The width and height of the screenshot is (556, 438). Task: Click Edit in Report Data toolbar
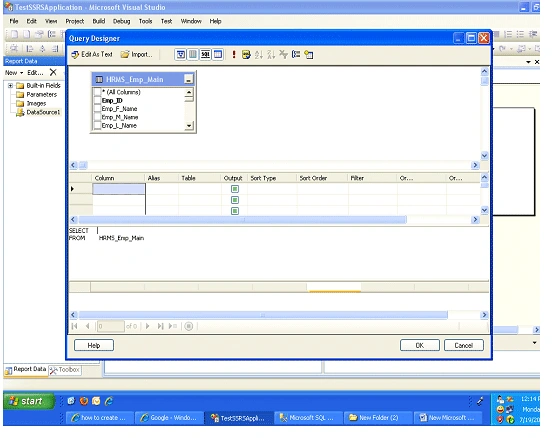click(35, 73)
